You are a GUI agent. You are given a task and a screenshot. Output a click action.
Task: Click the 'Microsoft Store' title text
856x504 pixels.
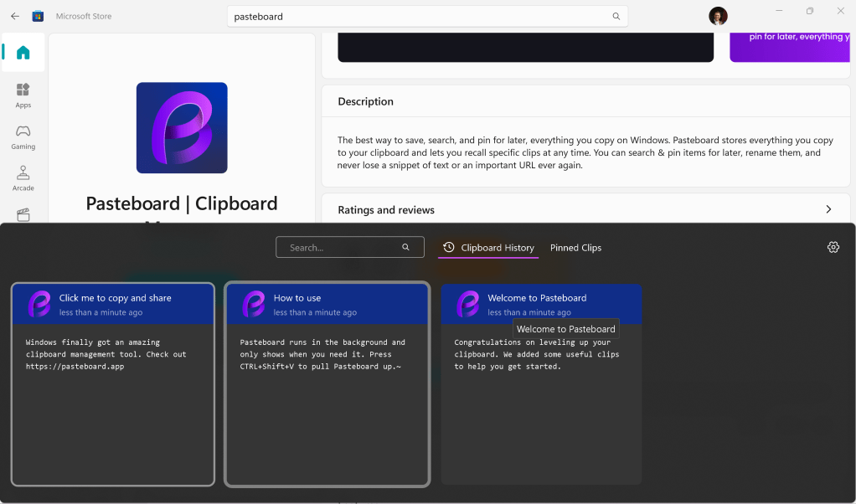click(84, 17)
